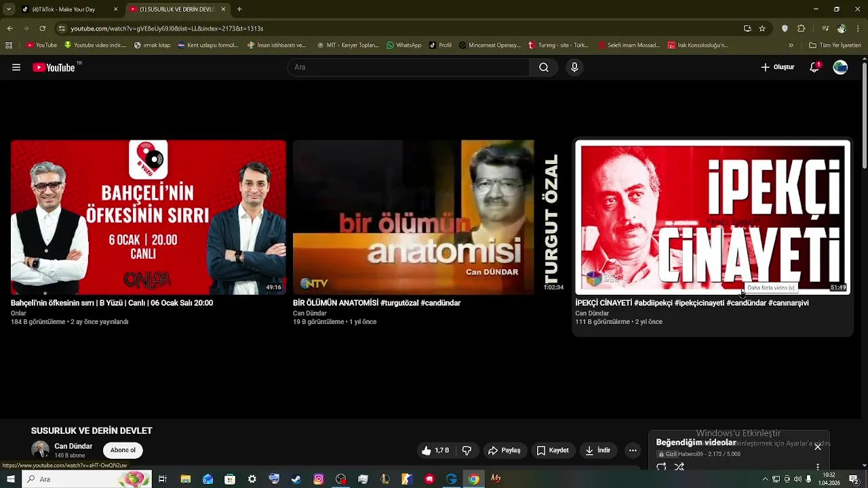Open the tab search dropdown arrow

pyautogui.click(x=9, y=9)
